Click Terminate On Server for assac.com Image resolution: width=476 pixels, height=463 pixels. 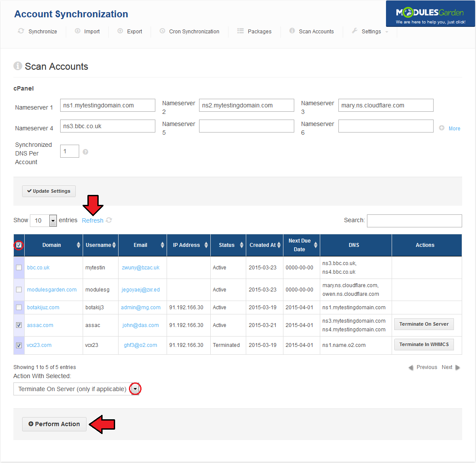click(424, 324)
